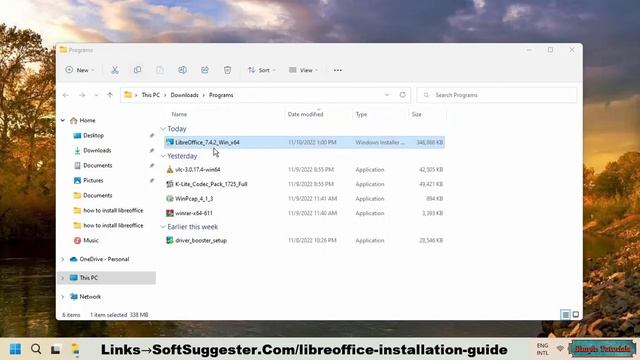640x360 pixels.
Task: Click the Delete trash icon
Action: click(228, 70)
